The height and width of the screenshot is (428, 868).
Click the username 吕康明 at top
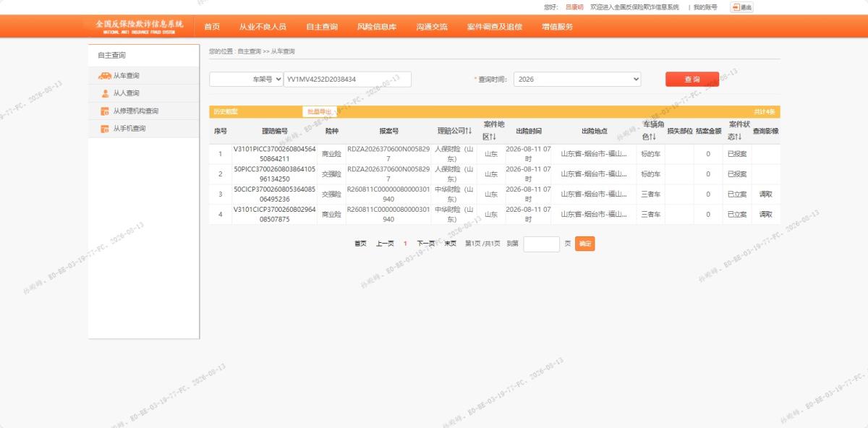click(x=574, y=7)
